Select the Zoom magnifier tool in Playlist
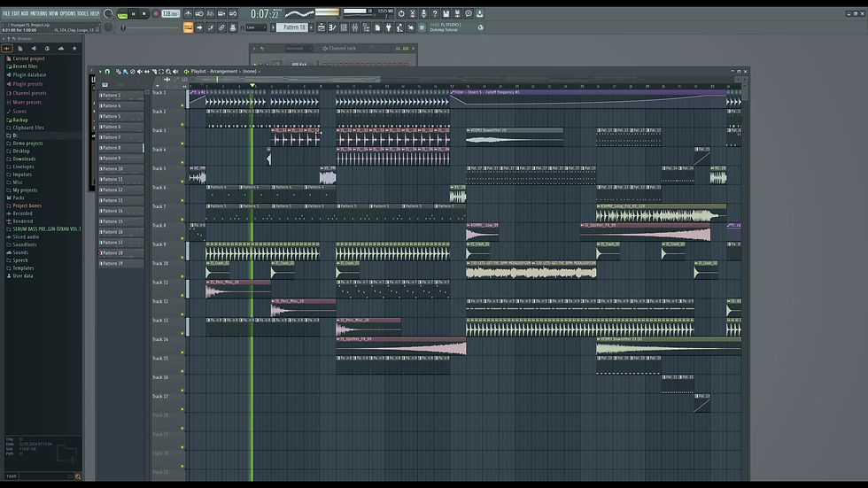Image resolution: width=868 pixels, height=488 pixels. click(168, 72)
